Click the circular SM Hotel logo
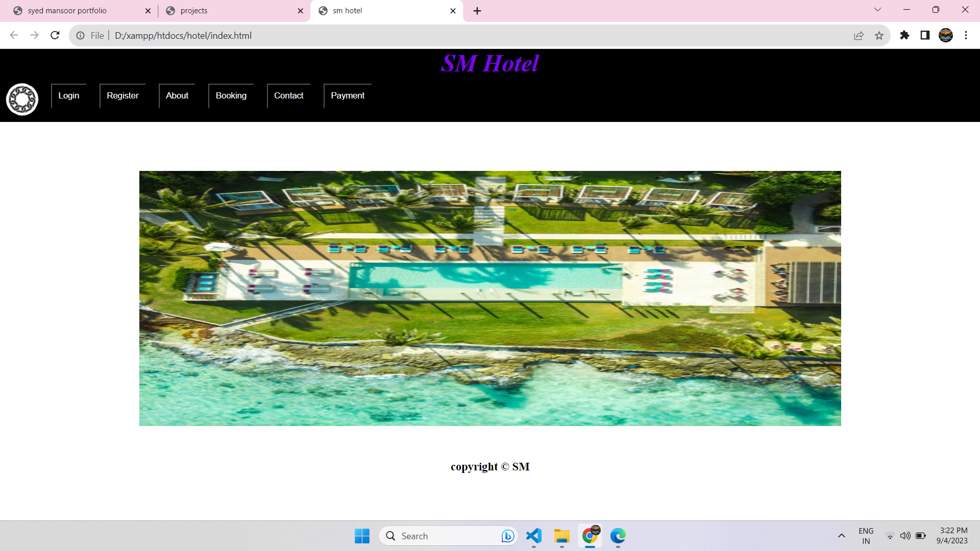 pos(22,99)
